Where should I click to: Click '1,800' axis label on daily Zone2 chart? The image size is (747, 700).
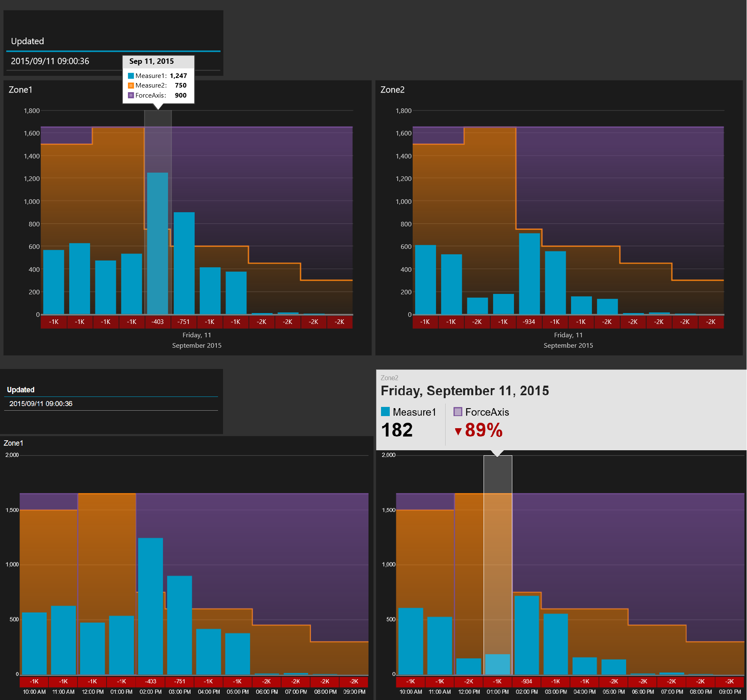[x=403, y=111]
